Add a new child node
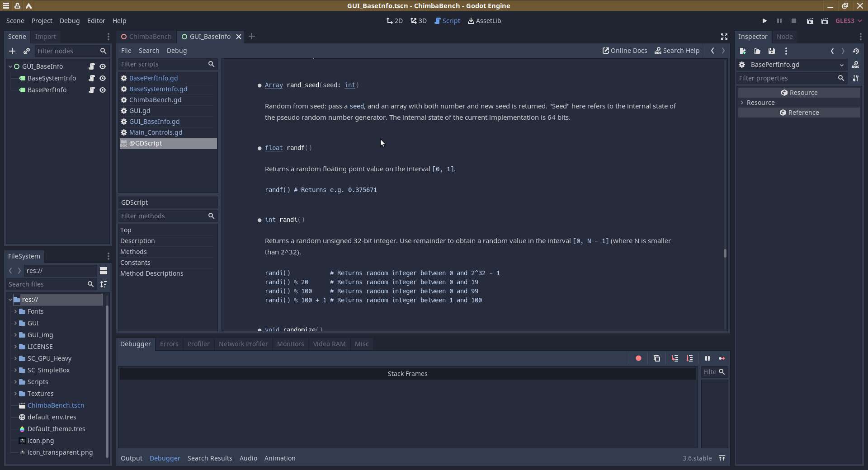868x470 pixels. (12, 51)
